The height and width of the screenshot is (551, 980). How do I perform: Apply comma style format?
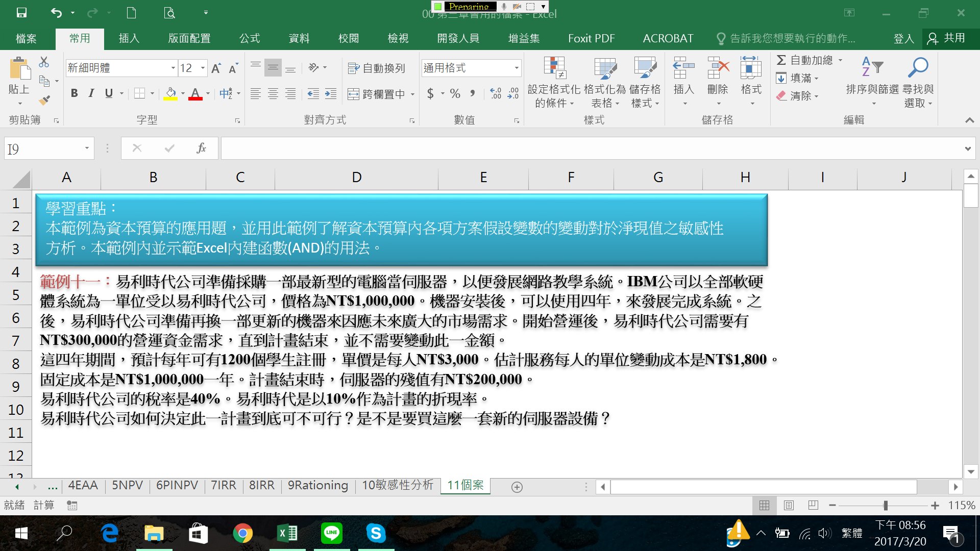(x=473, y=93)
